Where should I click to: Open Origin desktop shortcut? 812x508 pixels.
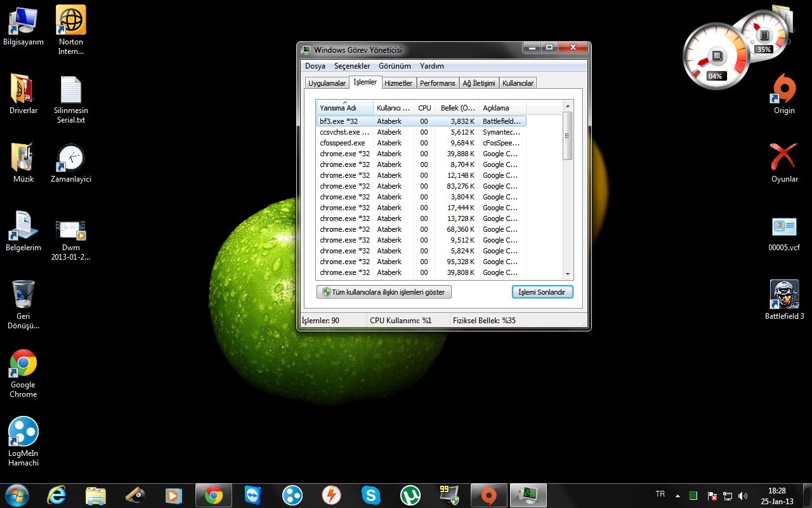pyautogui.click(x=784, y=95)
